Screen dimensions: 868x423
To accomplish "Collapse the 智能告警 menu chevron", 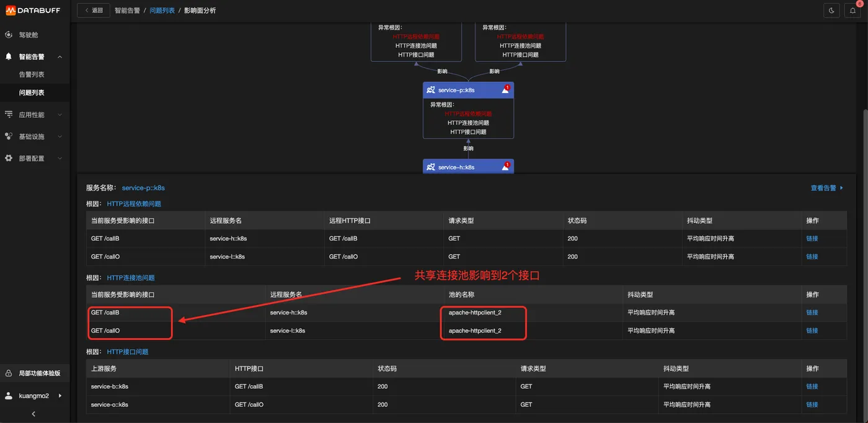I will (x=60, y=57).
